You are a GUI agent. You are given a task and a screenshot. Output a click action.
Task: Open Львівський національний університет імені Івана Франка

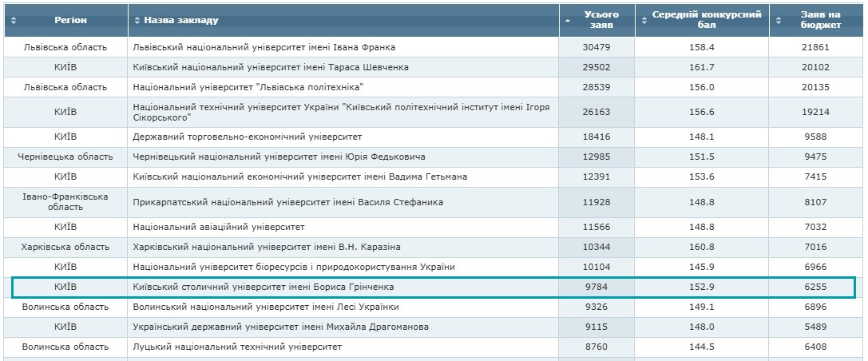264,47
